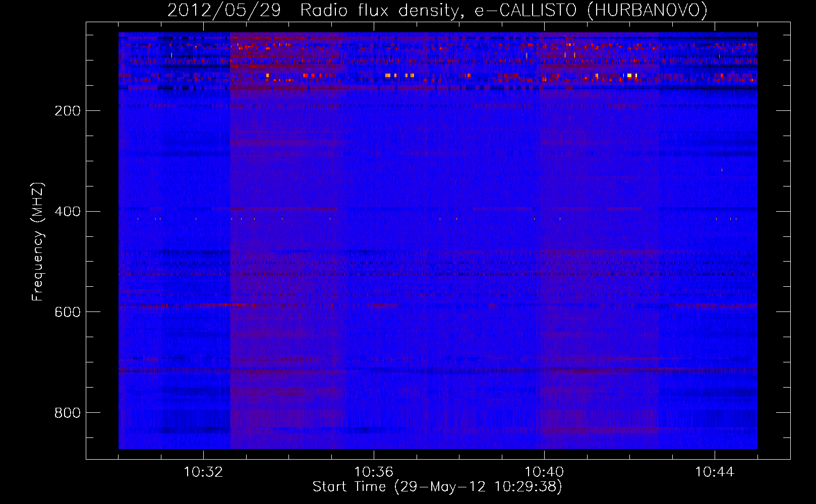The height and width of the screenshot is (504, 816).
Task: Click the "Start Time (29-May-12 10:29:38)" x-axis label
Action: [437, 487]
